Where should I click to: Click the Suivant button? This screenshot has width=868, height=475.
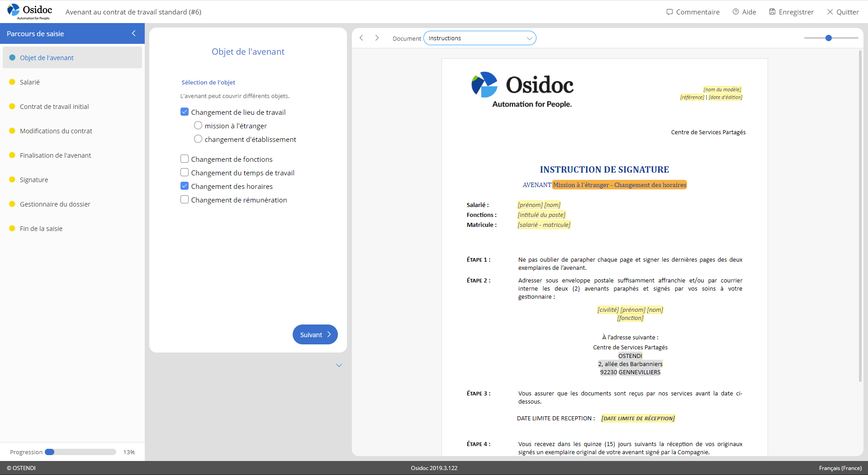[315, 334]
